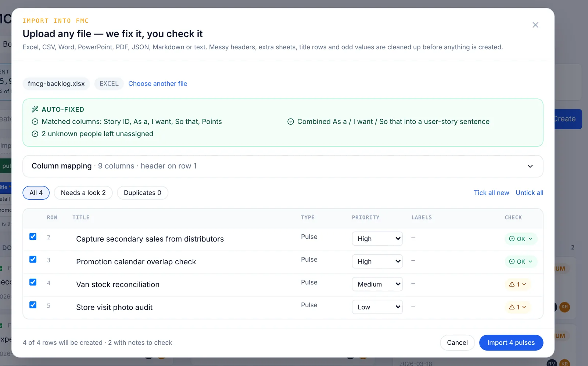Viewport: 588px width, 366px height.
Task: Click the Auto-fixed magic wand icon
Action: point(35,109)
